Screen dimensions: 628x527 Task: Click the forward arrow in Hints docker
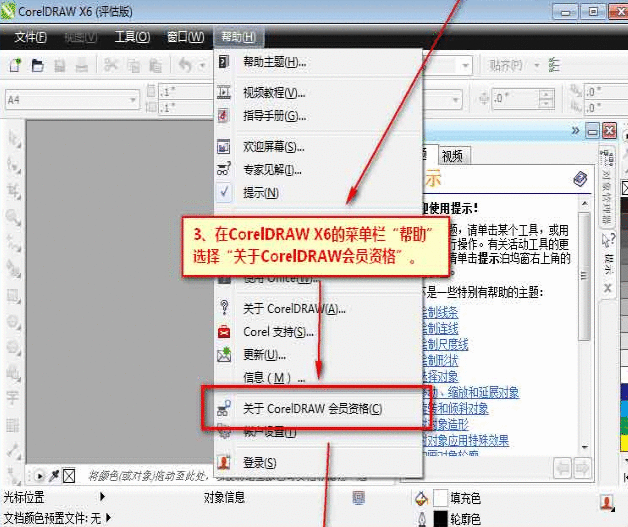(583, 468)
